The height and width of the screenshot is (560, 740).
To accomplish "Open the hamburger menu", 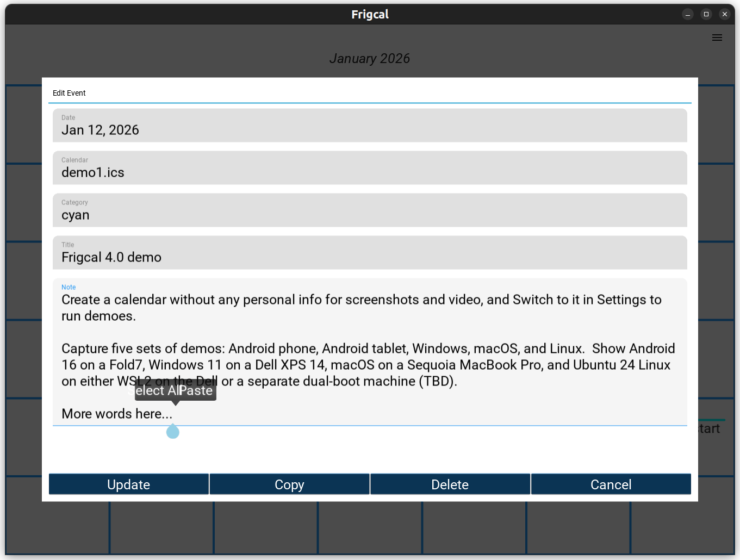I will pos(717,38).
